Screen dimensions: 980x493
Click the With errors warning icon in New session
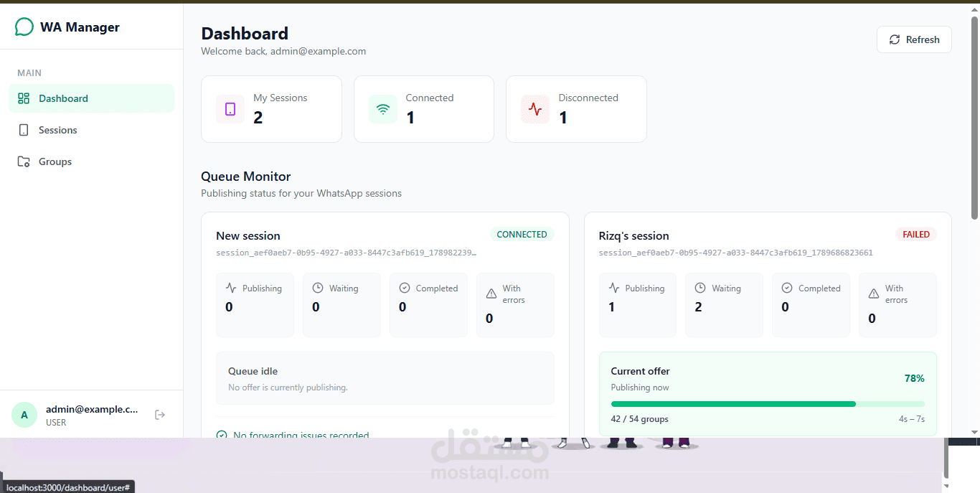[491, 294]
